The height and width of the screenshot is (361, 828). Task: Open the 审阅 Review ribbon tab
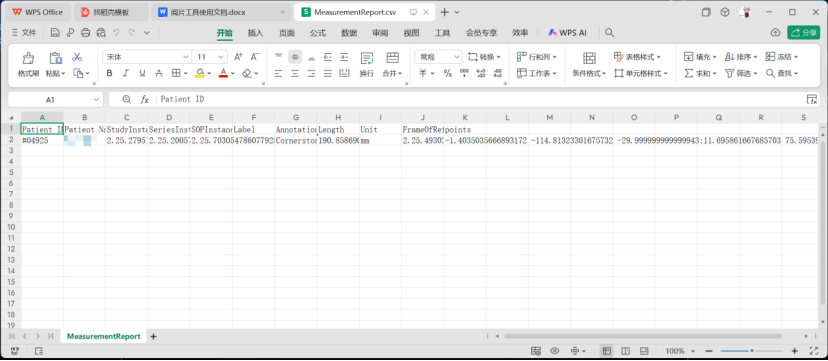(380, 33)
